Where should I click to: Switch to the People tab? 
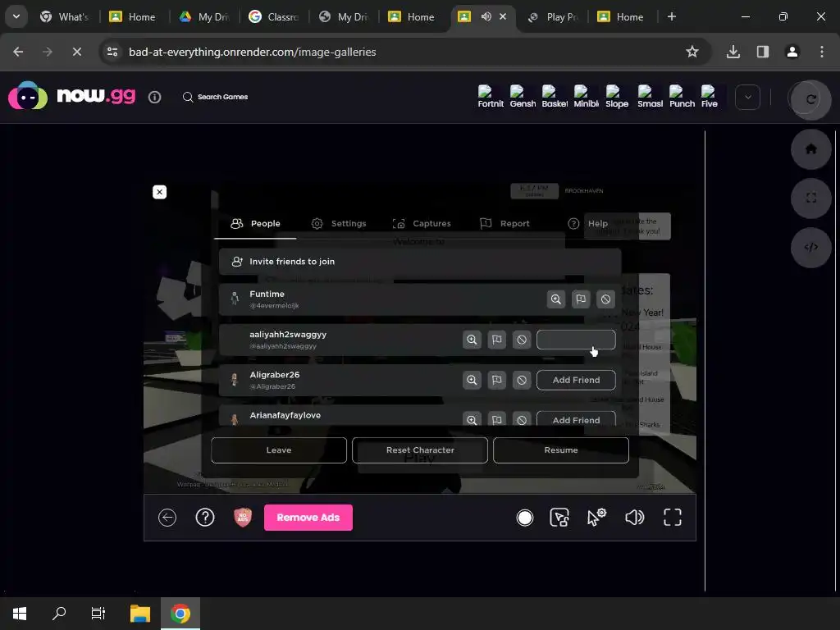(255, 223)
